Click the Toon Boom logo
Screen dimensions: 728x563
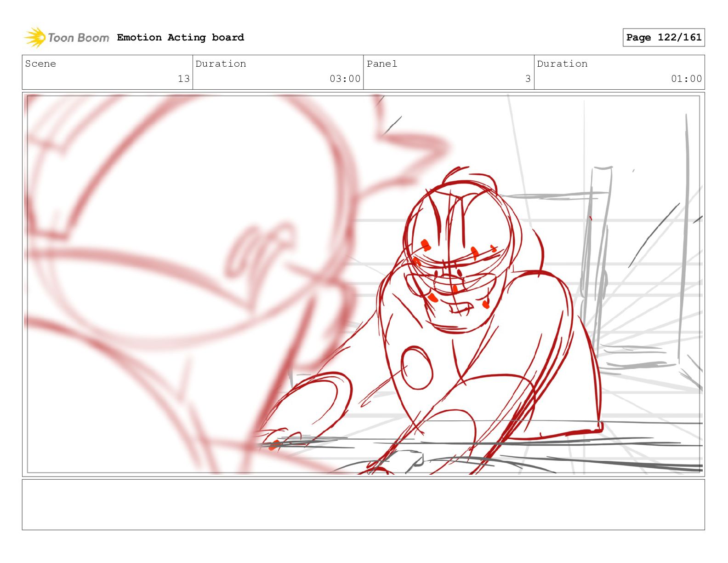click(67, 37)
